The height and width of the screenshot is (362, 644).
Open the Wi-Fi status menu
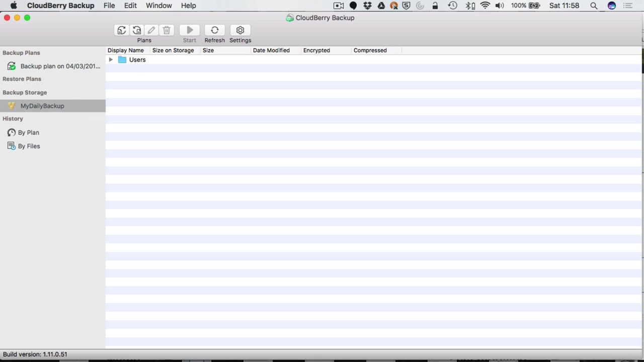485,6
